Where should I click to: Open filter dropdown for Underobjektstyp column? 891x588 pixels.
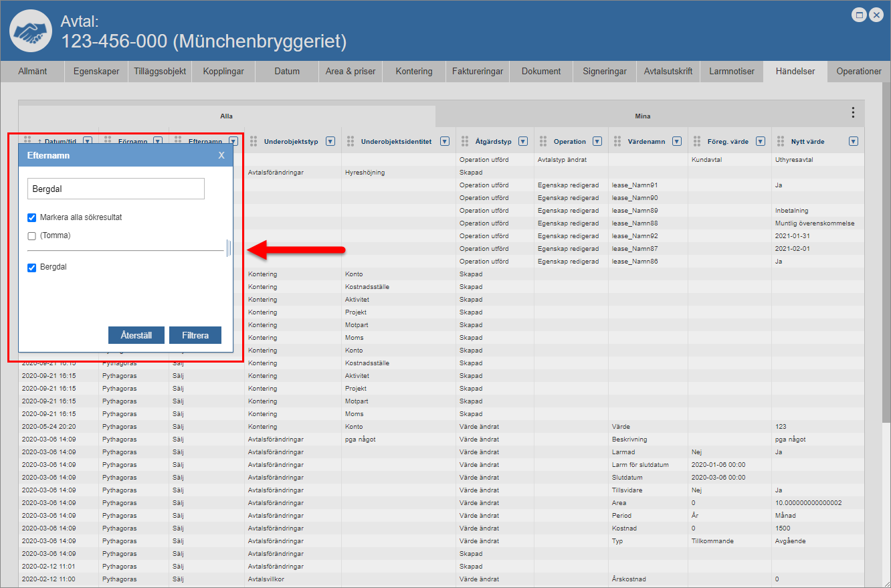tap(330, 141)
